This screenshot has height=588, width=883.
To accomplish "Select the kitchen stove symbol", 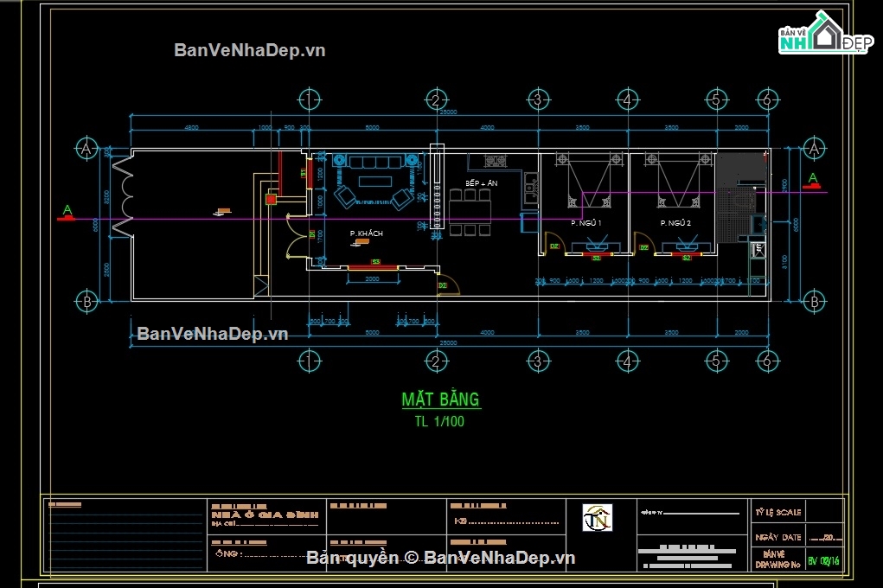I will [x=495, y=162].
